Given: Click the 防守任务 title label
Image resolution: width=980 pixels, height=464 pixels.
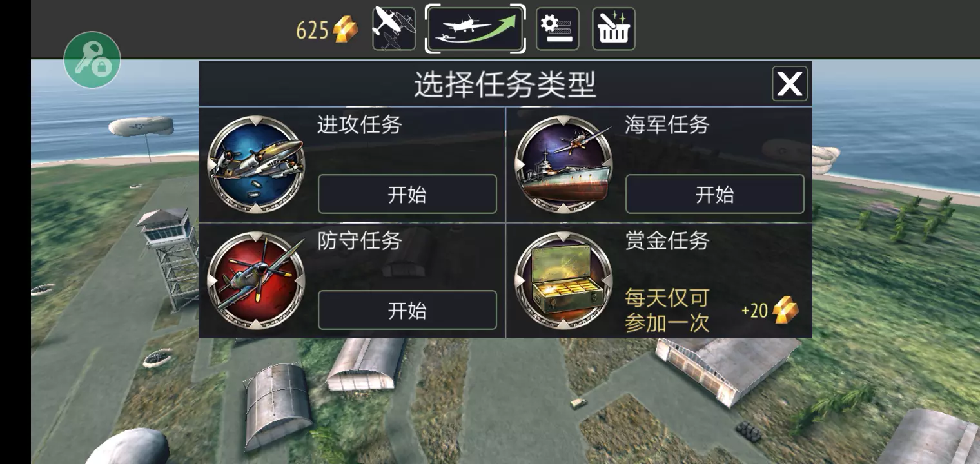Looking at the screenshot, I should [x=360, y=240].
